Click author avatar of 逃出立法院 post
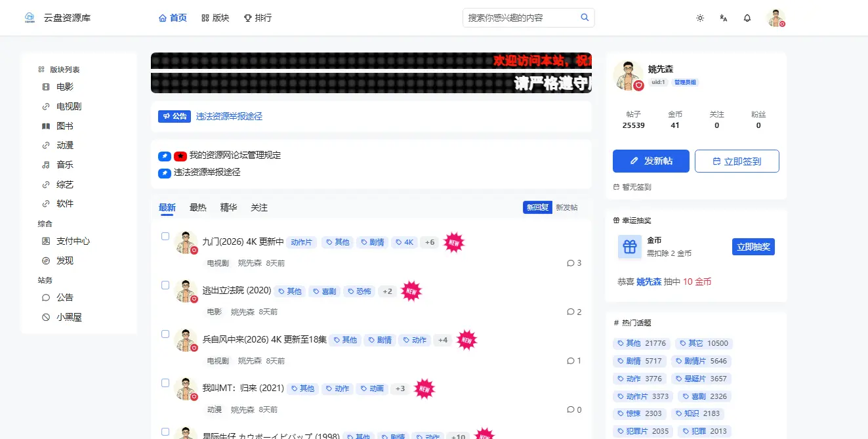The width and height of the screenshot is (868, 439). pyautogui.click(x=186, y=291)
